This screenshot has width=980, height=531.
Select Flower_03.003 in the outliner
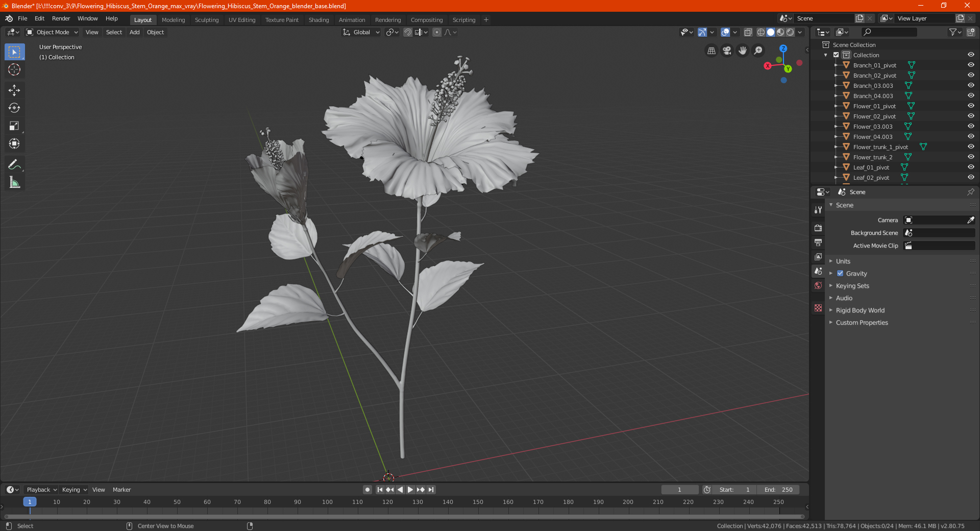[x=873, y=127]
